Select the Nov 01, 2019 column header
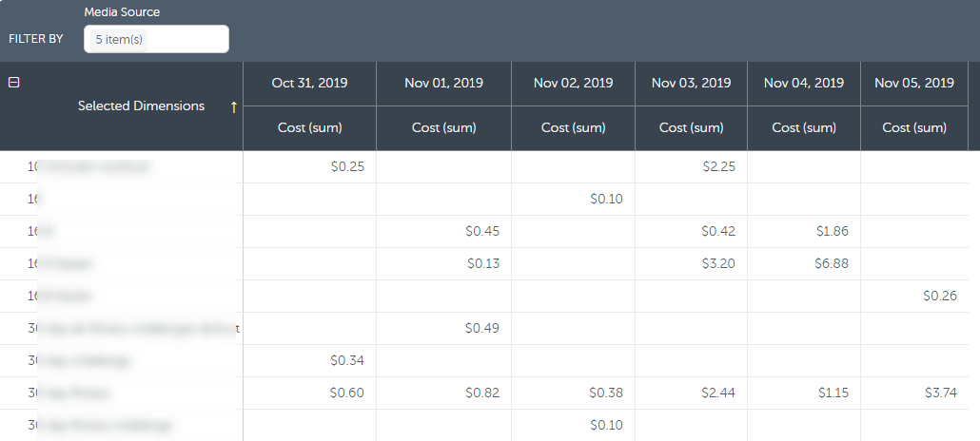980x441 pixels. click(443, 84)
